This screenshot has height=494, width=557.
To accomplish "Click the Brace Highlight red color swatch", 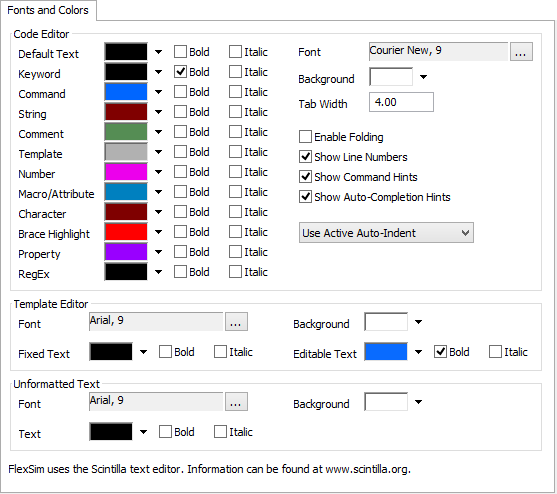I will pos(126,232).
